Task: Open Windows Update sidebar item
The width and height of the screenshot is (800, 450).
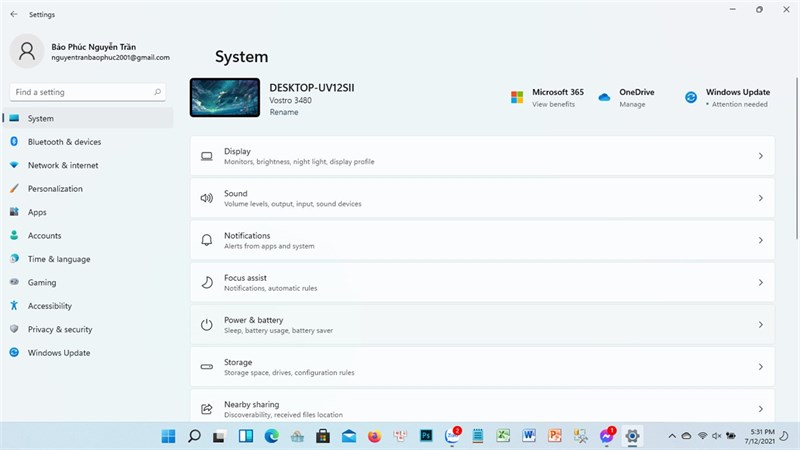Action: 59,353
